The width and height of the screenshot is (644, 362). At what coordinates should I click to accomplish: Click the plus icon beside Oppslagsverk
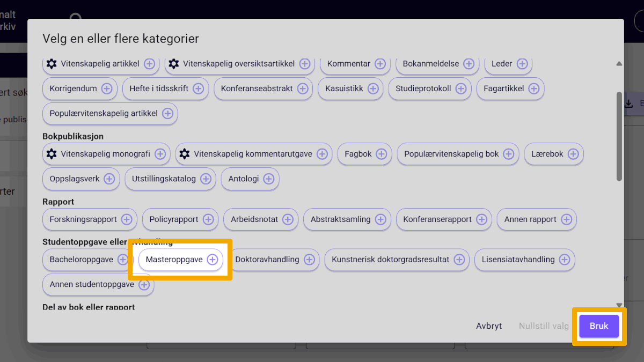pyautogui.click(x=109, y=179)
